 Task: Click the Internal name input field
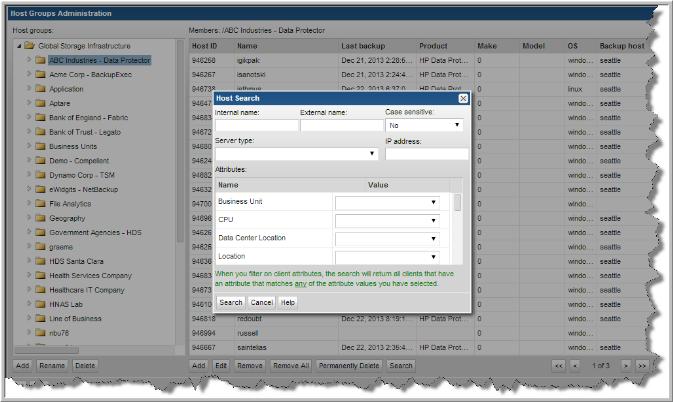pos(255,126)
